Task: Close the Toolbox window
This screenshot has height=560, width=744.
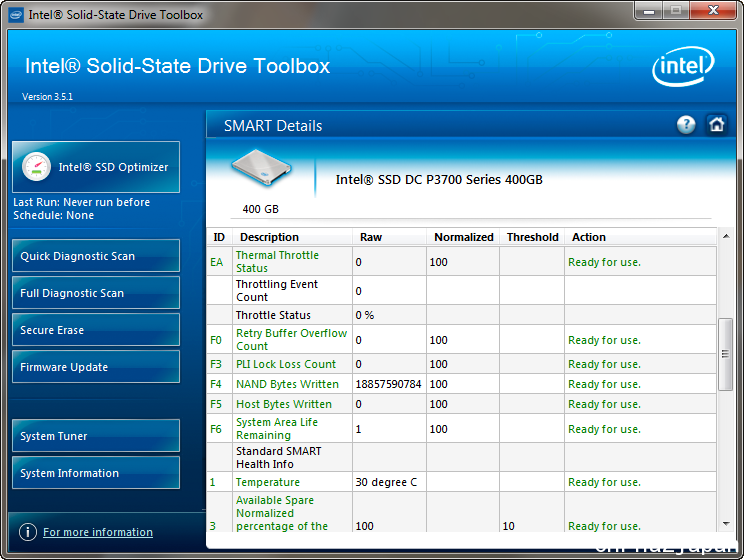Action: pos(713,10)
